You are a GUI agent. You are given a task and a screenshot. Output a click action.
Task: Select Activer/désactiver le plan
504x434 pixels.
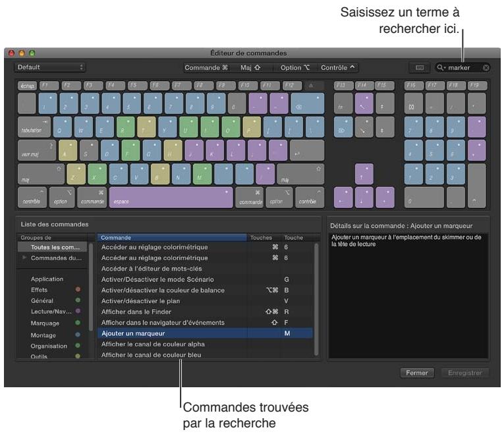click(205, 301)
